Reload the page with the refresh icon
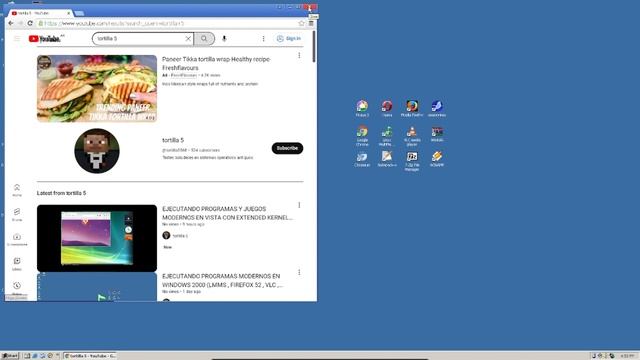640x360 pixels. (x=30, y=23)
